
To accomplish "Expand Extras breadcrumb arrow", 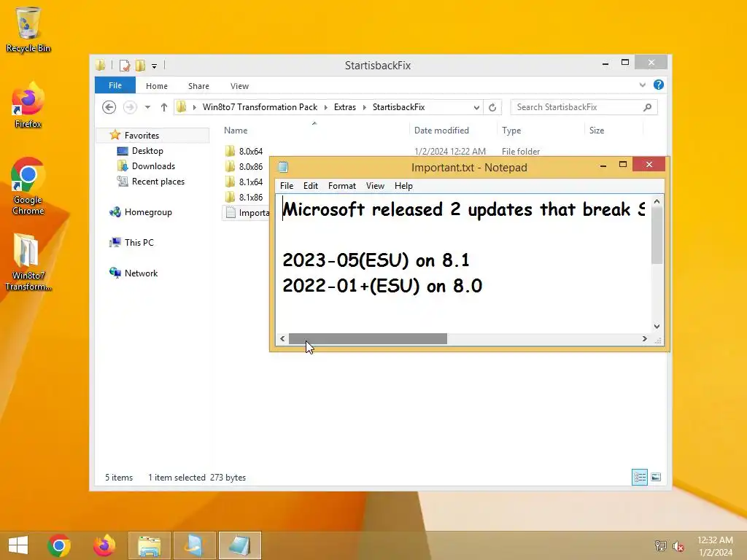I will [365, 107].
